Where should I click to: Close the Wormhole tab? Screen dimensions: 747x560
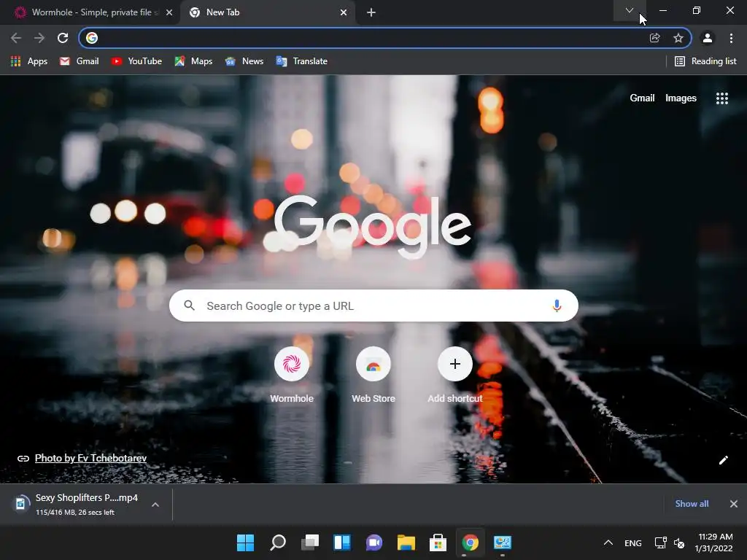click(169, 12)
